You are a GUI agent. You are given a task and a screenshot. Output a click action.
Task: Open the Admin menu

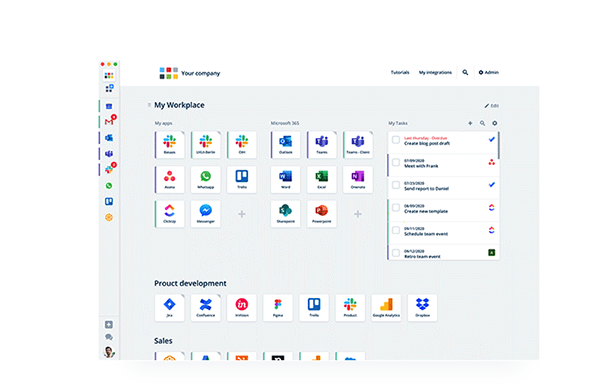click(x=489, y=72)
